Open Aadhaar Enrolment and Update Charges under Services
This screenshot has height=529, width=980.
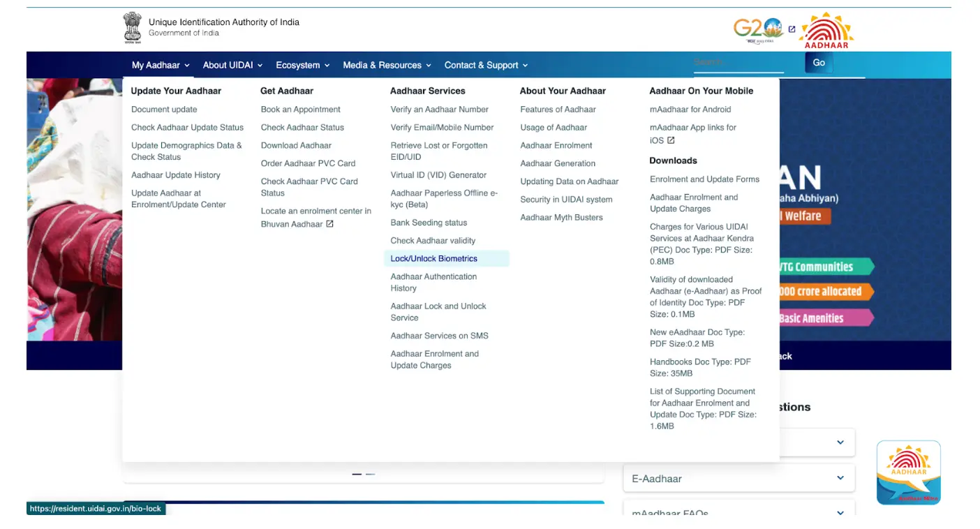coord(435,359)
